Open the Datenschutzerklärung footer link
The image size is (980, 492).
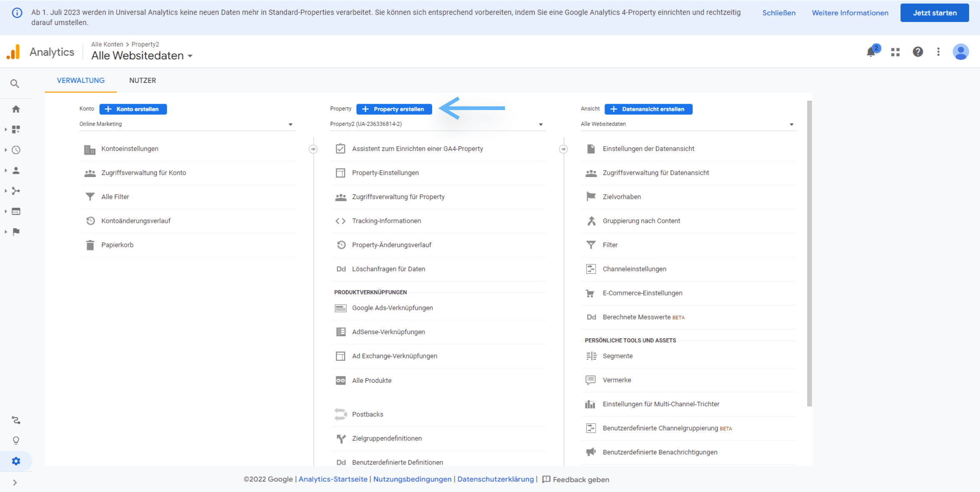pyautogui.click(x=495, y=479)
